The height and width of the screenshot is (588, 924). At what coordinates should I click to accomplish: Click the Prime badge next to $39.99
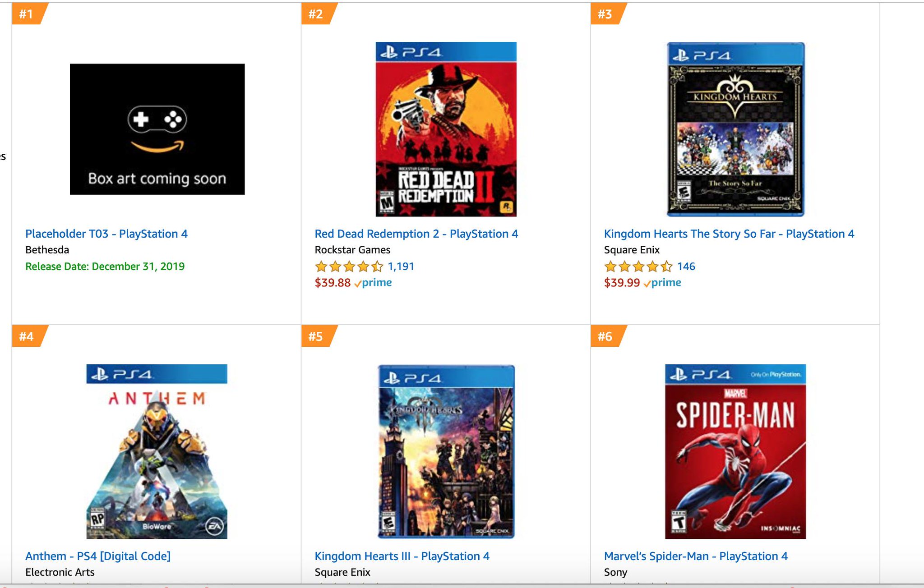pyautogui.click(x=662, y=283)
